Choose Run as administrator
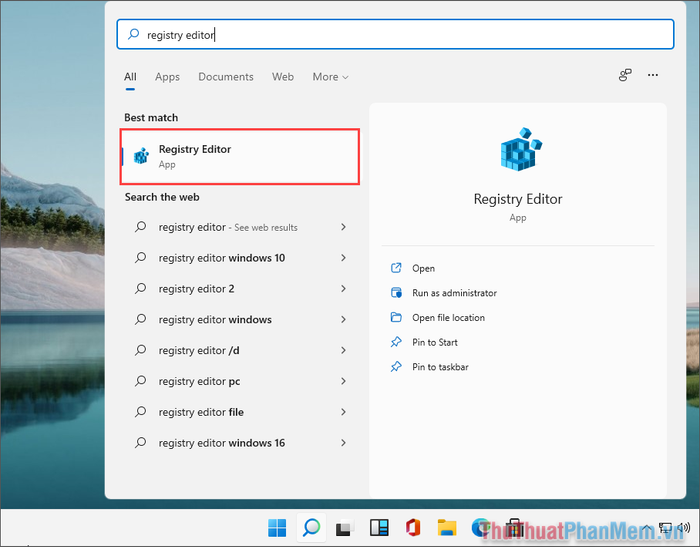Viewport: 700px width, 547px height. tap(454, 293)
